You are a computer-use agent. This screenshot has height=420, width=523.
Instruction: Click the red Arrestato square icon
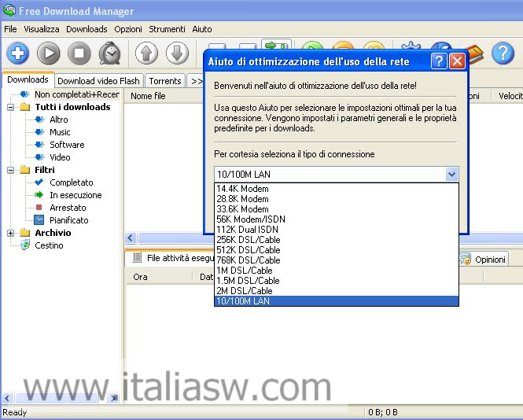click(x=39, y=208)
